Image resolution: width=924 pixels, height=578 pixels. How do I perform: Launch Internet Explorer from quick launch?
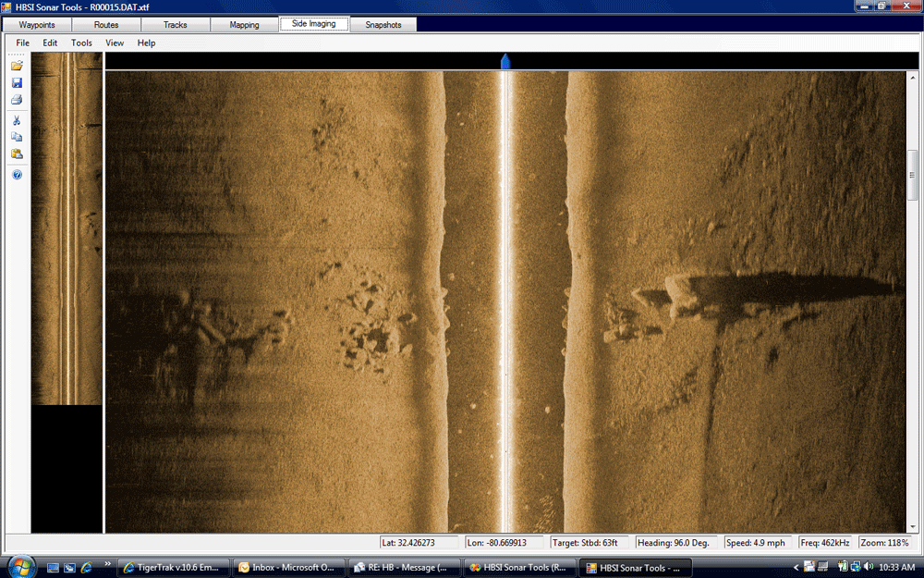(86, 567)
